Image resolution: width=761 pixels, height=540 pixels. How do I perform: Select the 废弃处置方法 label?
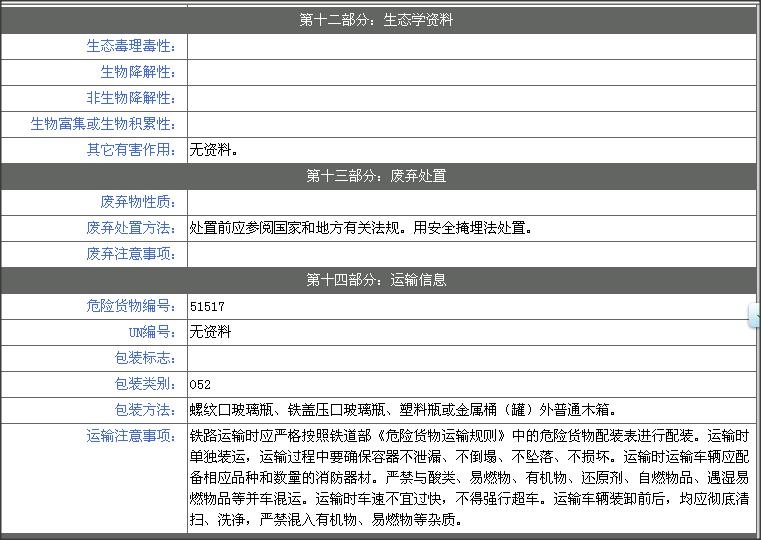[131, 228]
